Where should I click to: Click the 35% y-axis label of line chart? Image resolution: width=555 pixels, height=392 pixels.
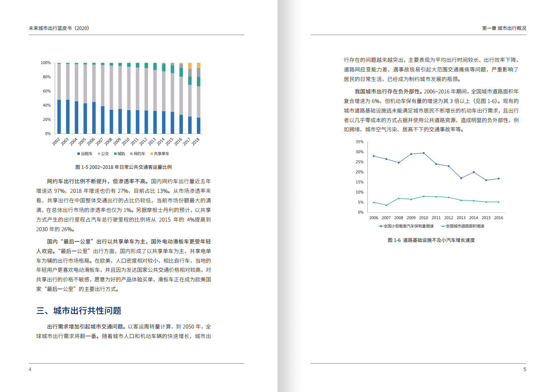tap(359, 142)
